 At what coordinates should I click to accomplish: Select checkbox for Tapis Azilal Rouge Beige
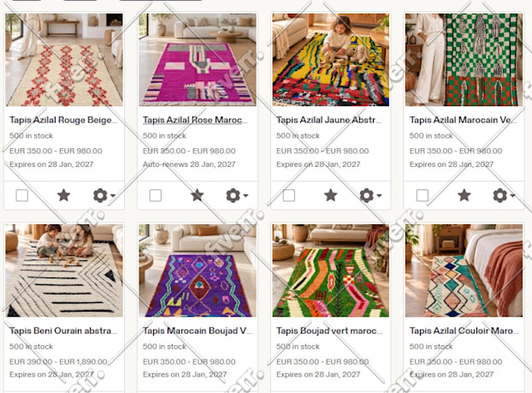(x=22, y=196)
